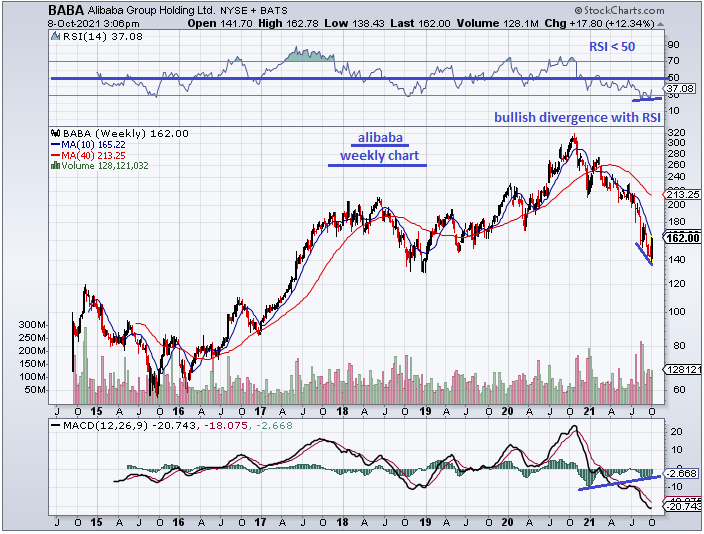The image size is (704, 534).
Task: Click the '21' year label under the price chart
Action: [x=589, y=411]
